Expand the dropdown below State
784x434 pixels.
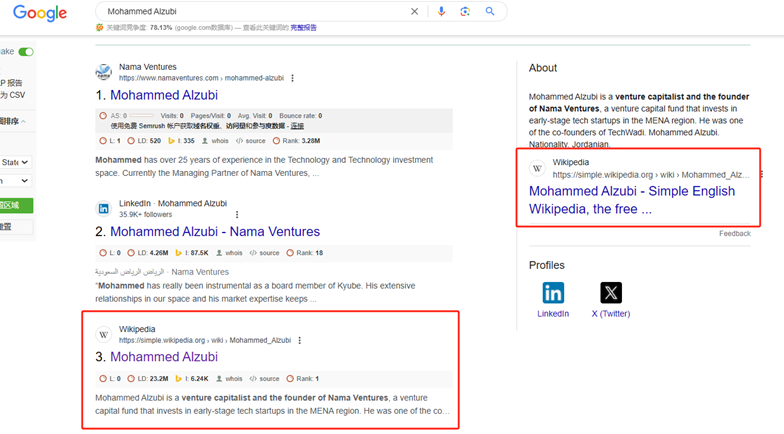point(16,180)
